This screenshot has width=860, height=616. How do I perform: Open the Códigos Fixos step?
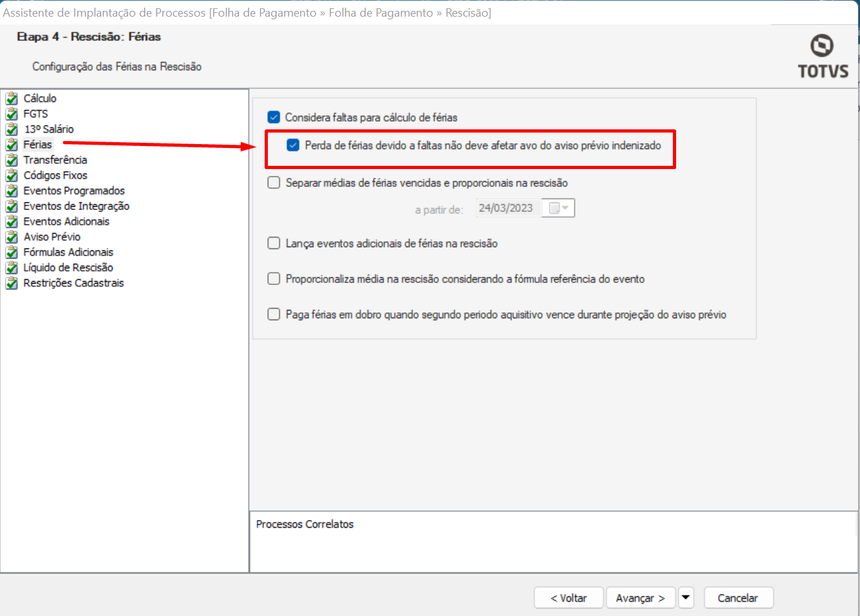pyautogui.click(x=55, y=175)
